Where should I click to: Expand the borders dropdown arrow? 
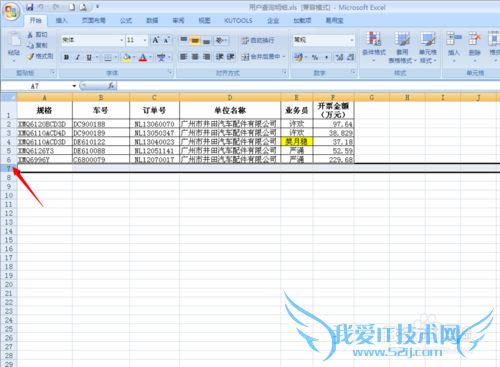116,57
